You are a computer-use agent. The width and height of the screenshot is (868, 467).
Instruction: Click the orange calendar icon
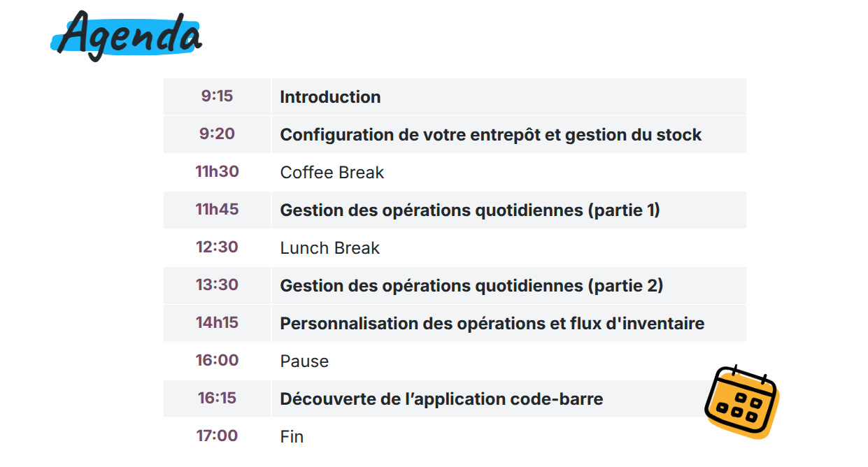741,402
